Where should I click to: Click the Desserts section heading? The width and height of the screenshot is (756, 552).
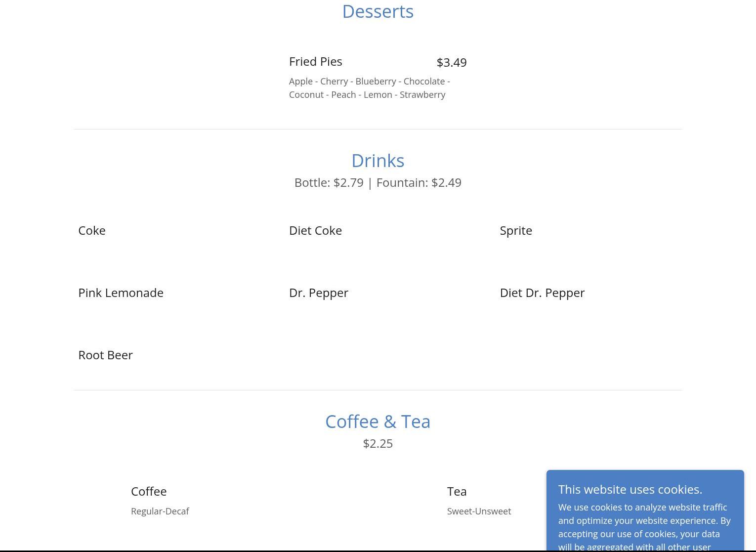[x=378, y=12]
